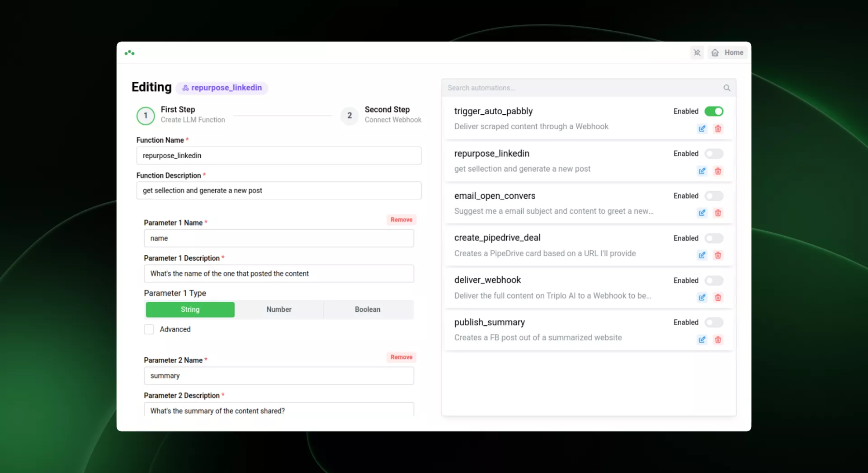
Task: Click the unpin icon beside Home
Action: coord(697,53)
